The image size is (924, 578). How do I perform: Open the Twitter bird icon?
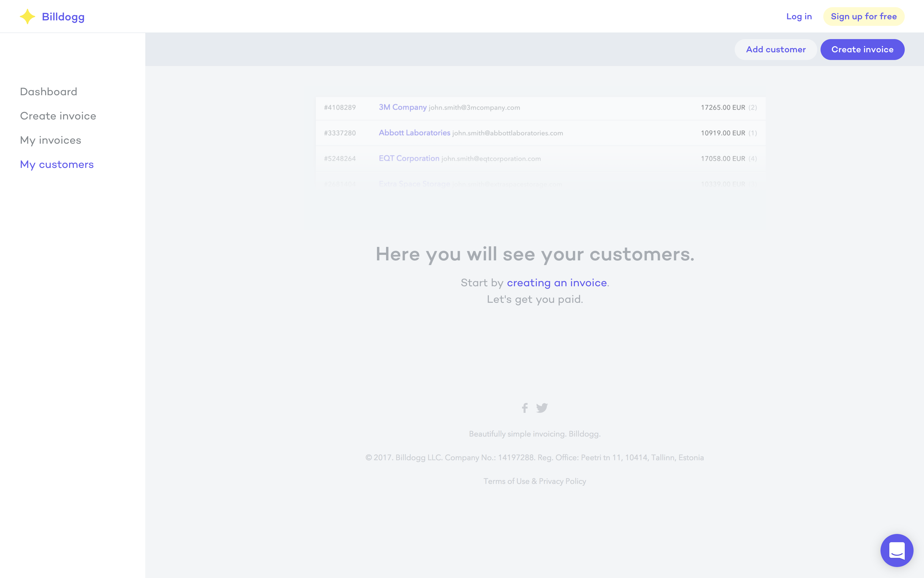pyautogui.click(x=542, y=408)
